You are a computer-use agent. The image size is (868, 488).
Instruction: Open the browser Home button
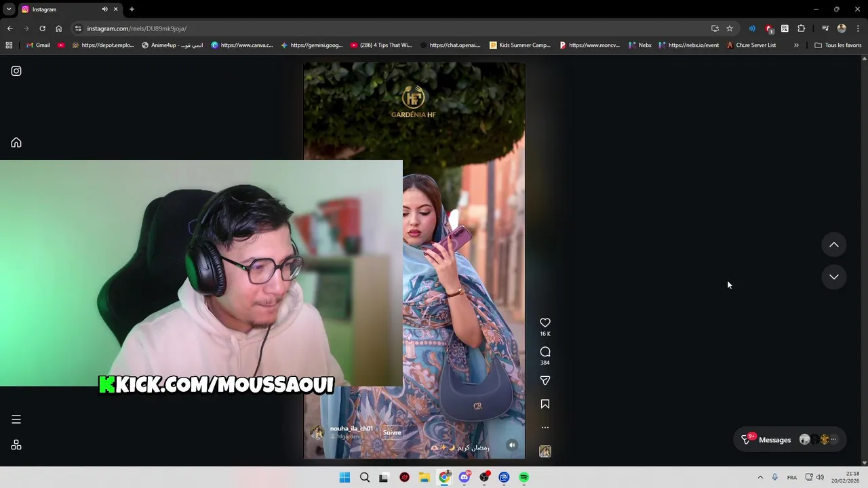coord(58,28)
